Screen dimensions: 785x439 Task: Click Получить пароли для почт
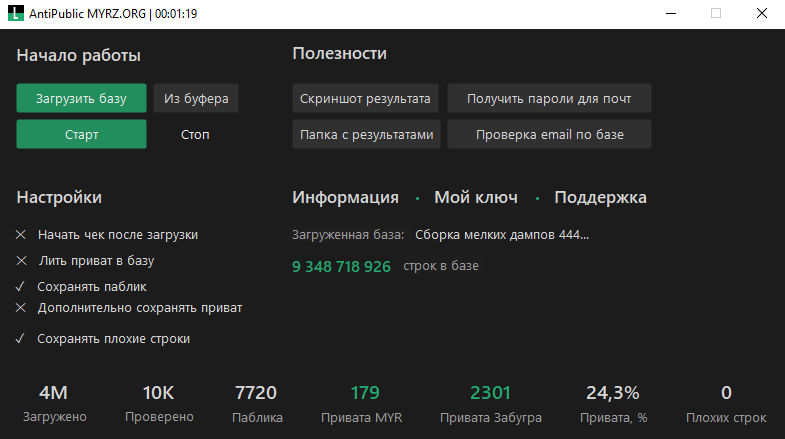(x=549, y=98)
